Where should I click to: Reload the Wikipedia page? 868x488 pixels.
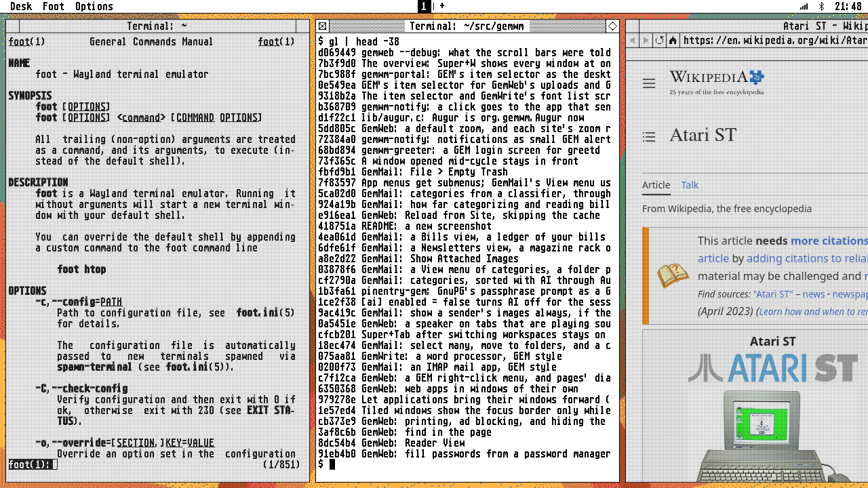pos(660,41)
